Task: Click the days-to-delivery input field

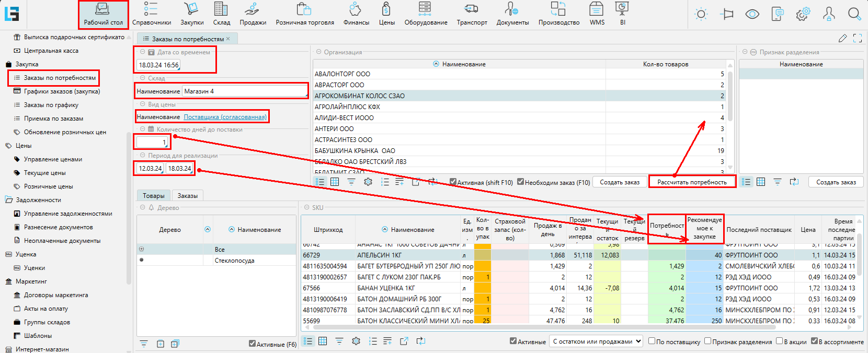Action: tap(152, 142)
